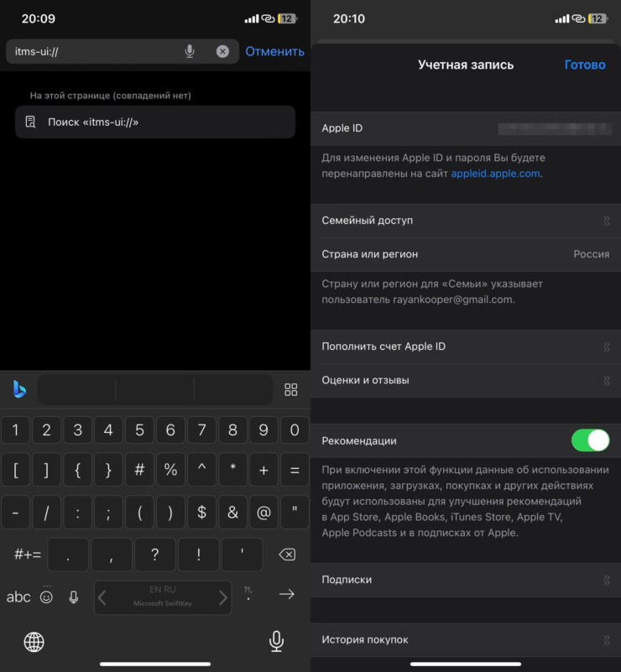This screenshot has width=621, height=672.
Task: Open the emoji keyboard with the smiley key
Action: coord(46,596)
